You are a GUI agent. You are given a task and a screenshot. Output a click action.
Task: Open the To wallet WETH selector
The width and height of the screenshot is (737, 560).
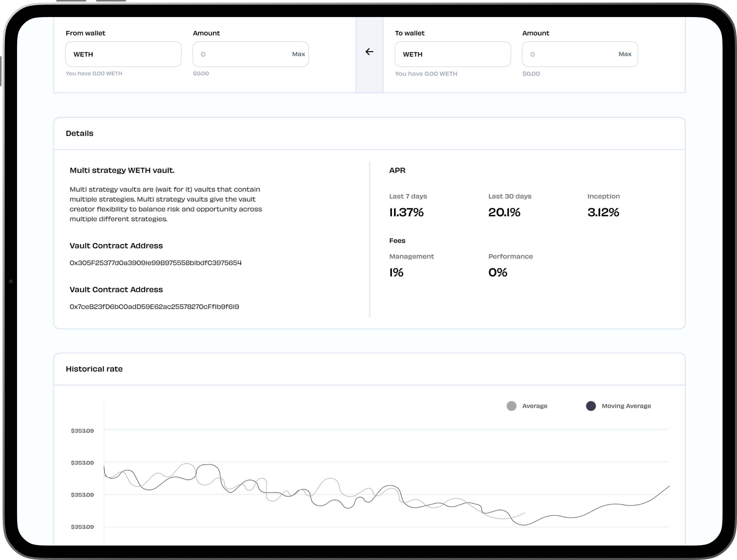point(452,54)
